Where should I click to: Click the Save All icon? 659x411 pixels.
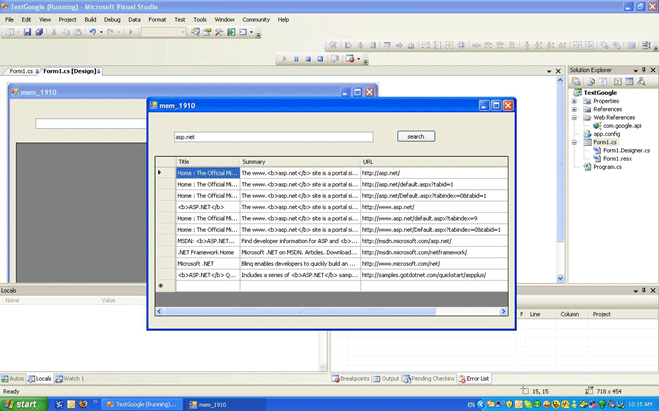pyautogui.click(x=39, y=32)
